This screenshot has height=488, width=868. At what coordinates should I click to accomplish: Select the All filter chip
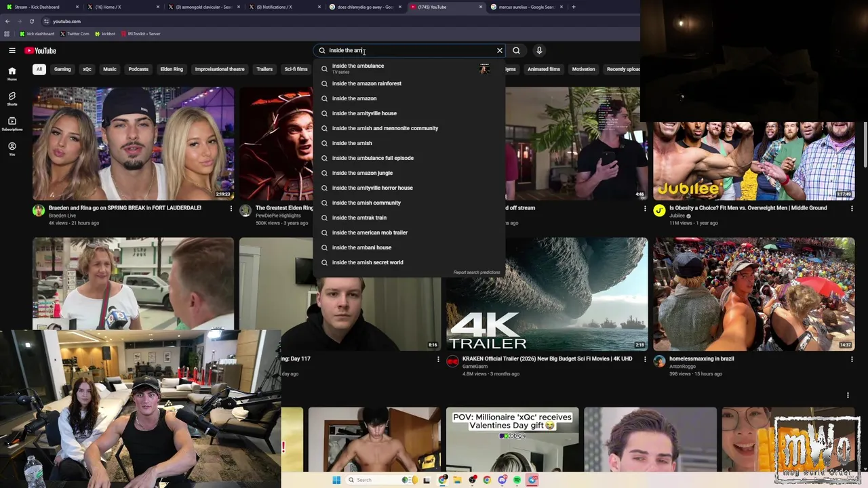[x=39, y=69]
